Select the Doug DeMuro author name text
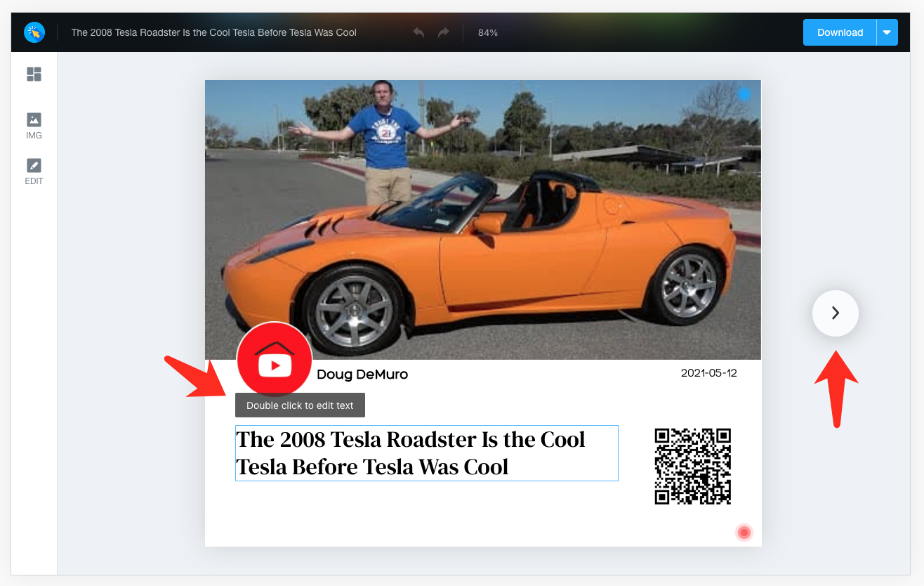The width and height of the screenshot is (924, 586). click(x=362, y=375)
